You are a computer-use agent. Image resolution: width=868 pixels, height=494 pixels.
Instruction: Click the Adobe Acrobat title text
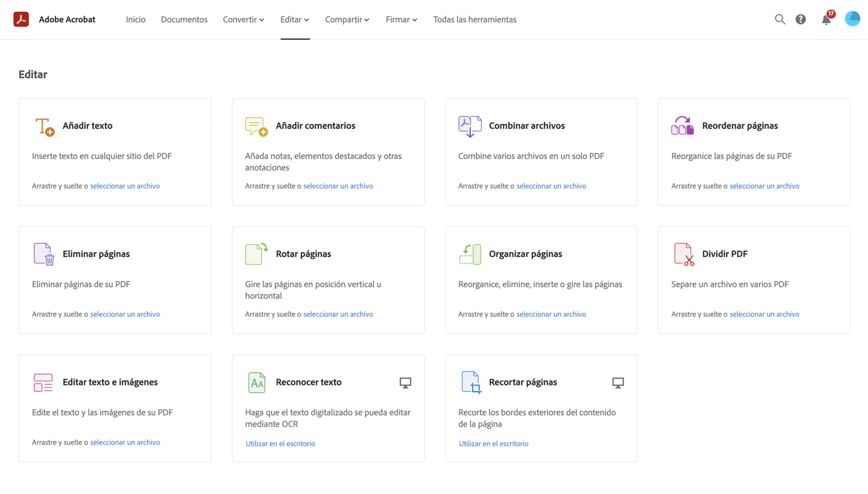coord(67,19)
